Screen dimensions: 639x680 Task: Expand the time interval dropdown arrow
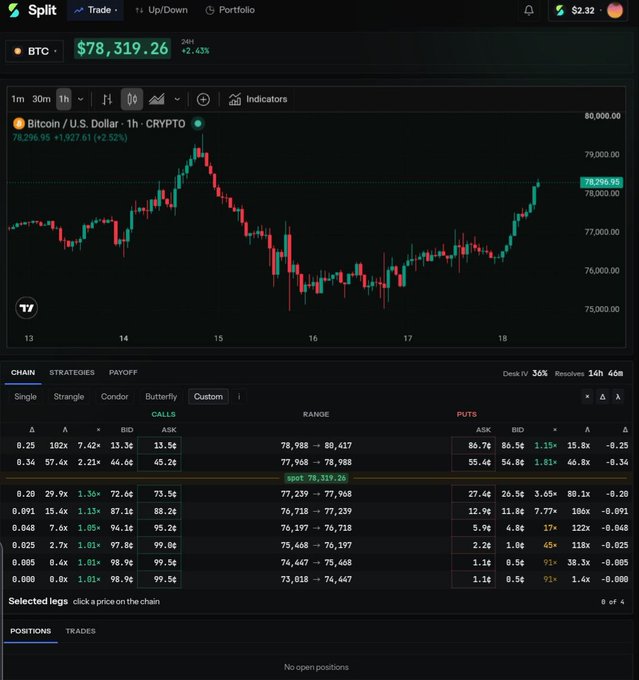(81, 99)
